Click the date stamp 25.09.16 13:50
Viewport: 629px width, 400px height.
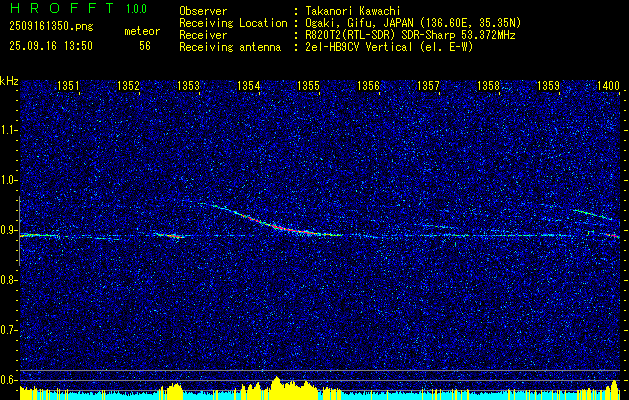tap(51, 46)
